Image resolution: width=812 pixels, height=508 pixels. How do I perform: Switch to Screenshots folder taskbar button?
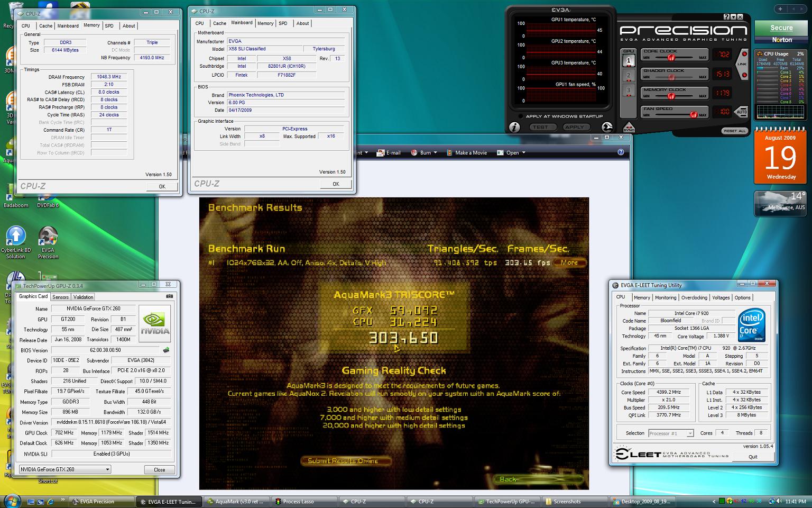[x=575, y=501]
